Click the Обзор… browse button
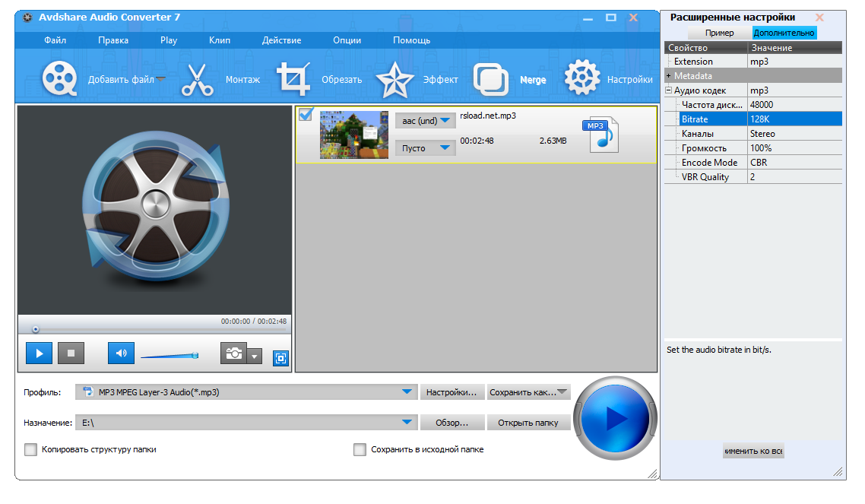Viewport: 865px width, 504px height. click(452, 423)
